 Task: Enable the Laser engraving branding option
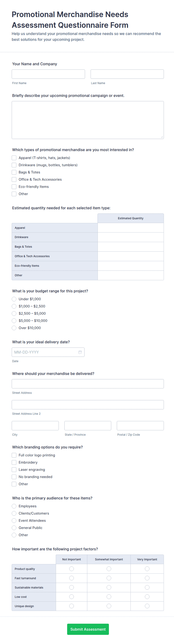(x=14, y=469)
